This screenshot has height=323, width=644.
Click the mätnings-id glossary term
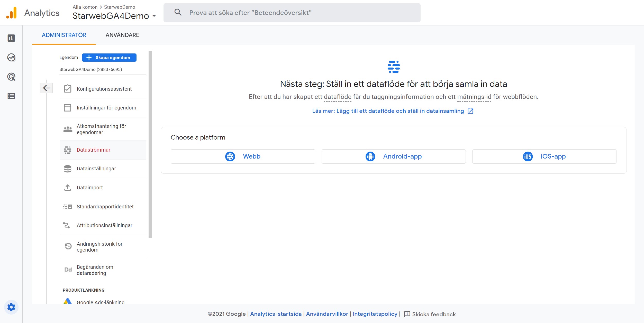click(x=474, y=97)
